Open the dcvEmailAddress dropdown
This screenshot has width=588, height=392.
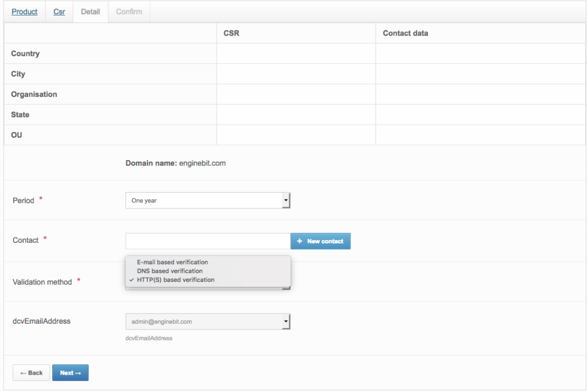pos(208,321)
